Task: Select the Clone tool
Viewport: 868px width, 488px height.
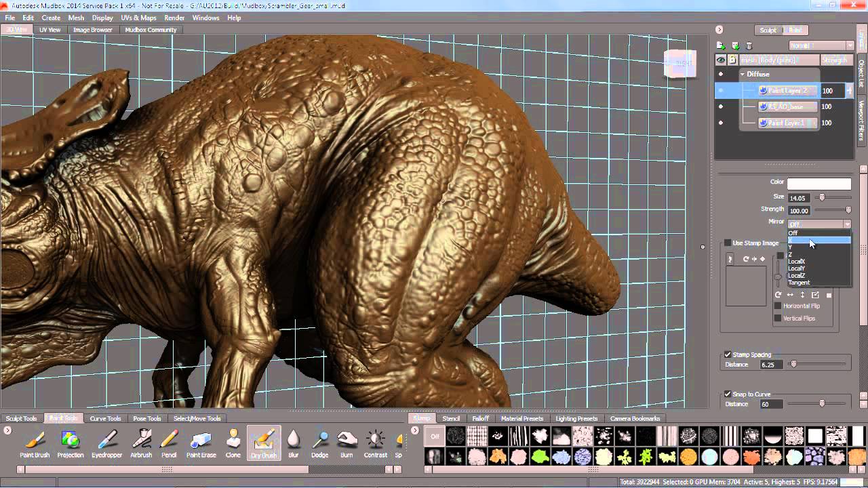Action: 233,443
